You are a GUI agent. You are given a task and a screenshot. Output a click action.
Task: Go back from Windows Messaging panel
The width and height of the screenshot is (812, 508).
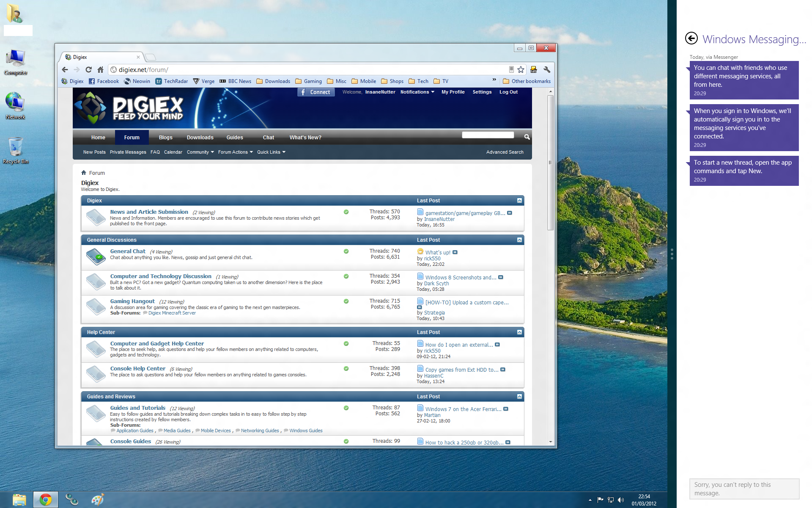(x=691, y=39)
